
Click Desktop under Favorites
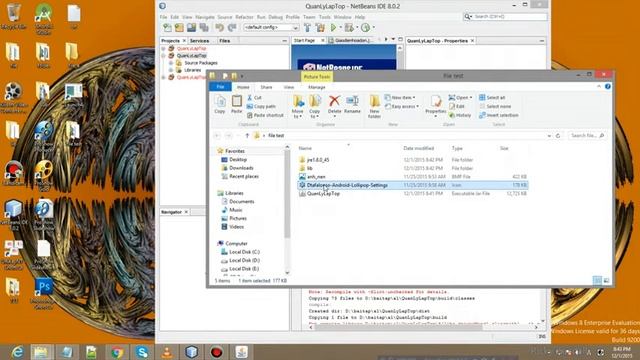tap(238, 160)
